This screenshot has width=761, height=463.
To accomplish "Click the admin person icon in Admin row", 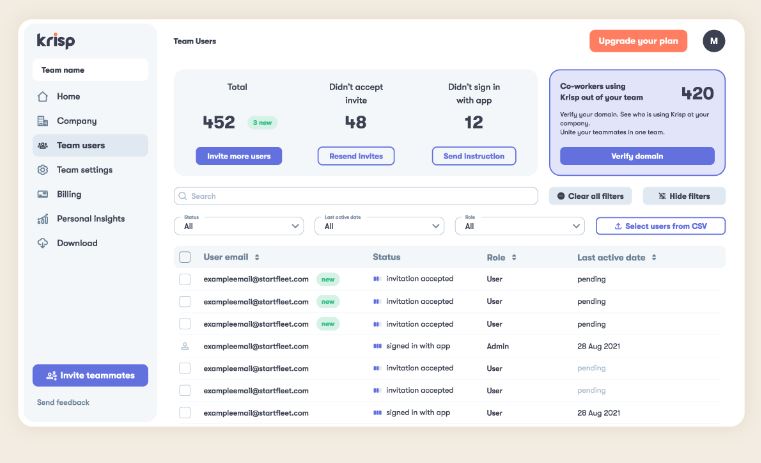I will pos(185,346).
